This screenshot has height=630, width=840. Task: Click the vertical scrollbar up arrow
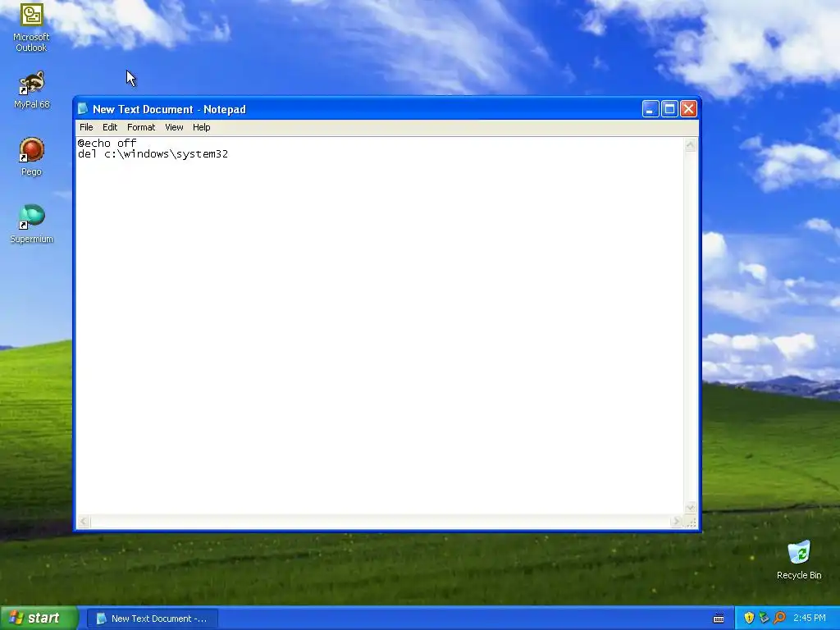tap(691, 144)
